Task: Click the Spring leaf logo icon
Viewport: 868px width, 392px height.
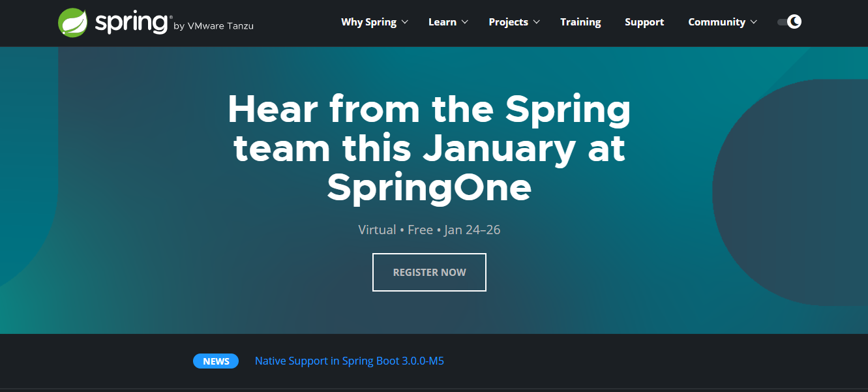Action: [73, 22]
